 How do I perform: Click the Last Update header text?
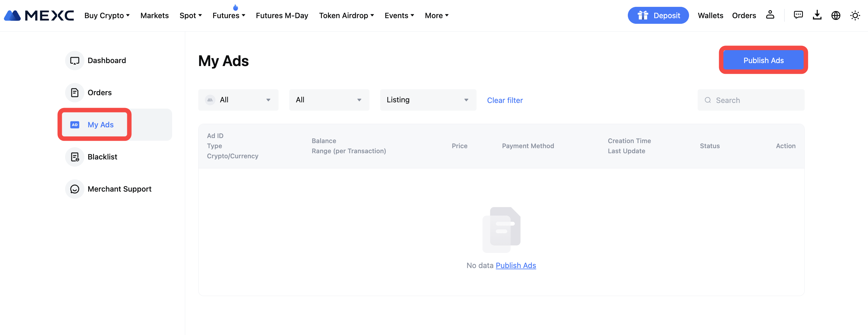[626, 151]
